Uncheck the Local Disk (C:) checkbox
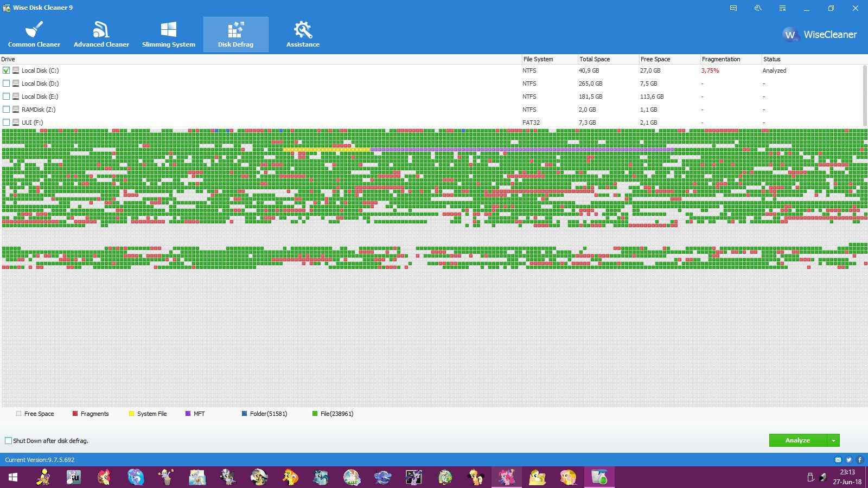Viewport: 868px width, 488px height. click(x=7, y=70)
